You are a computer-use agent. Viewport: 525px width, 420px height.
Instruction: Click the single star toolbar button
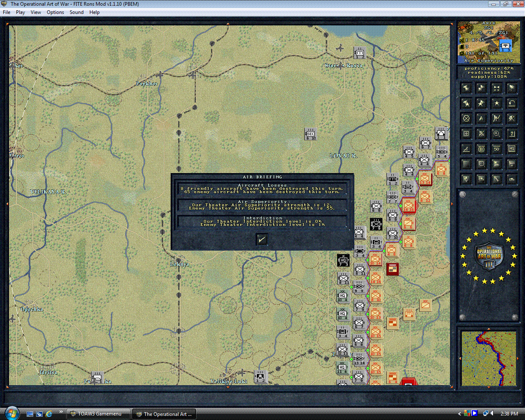click(x=496, y=103)
